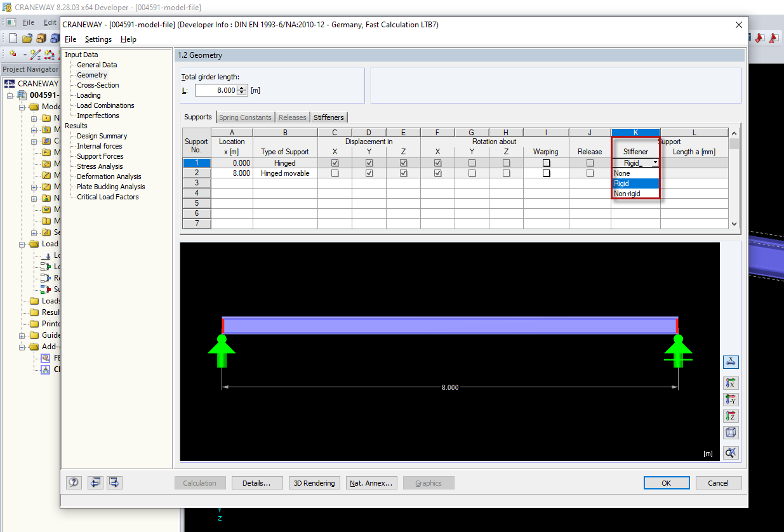784x532 pixels.
Task: Toggle Displacement X for support 1
Action: (x=335, y=163)
